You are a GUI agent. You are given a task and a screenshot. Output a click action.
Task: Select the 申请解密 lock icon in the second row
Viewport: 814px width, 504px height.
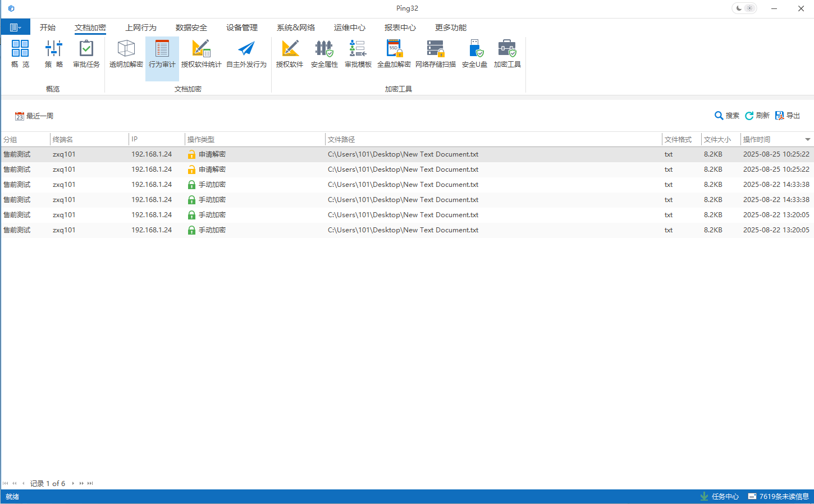coord(191,169)
